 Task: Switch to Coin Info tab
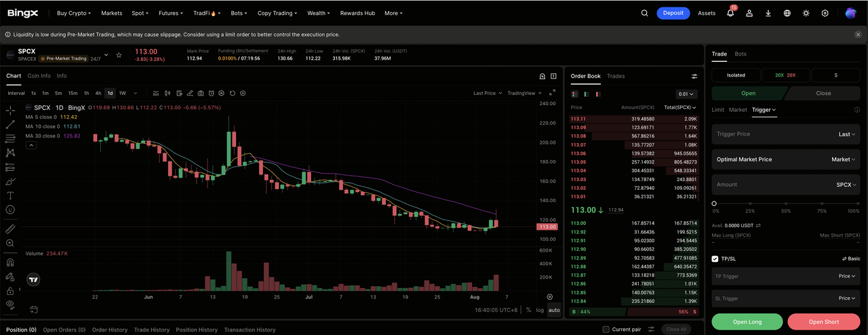pyautogui.click(x=39, y=76)
